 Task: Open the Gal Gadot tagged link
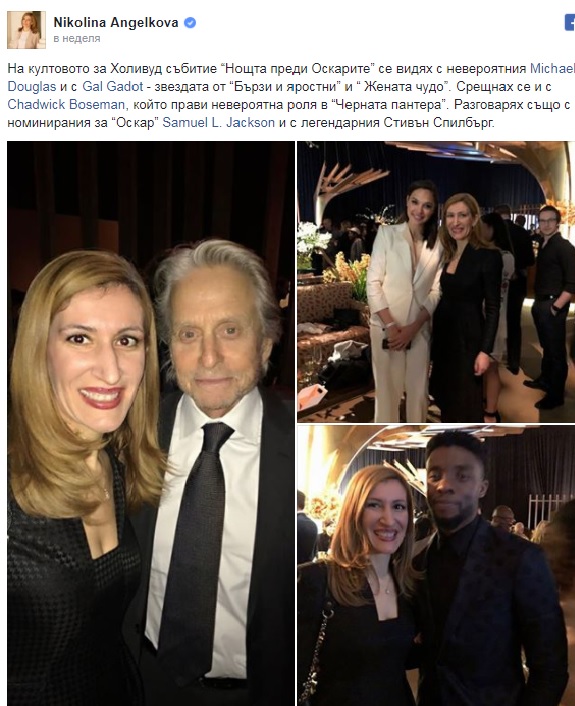pos(113,86)
